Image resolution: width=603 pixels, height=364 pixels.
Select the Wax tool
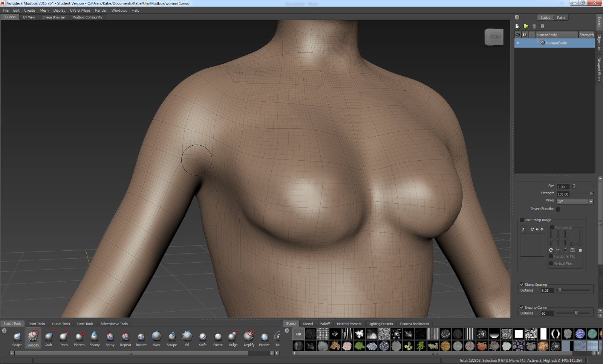pos(156,338)
